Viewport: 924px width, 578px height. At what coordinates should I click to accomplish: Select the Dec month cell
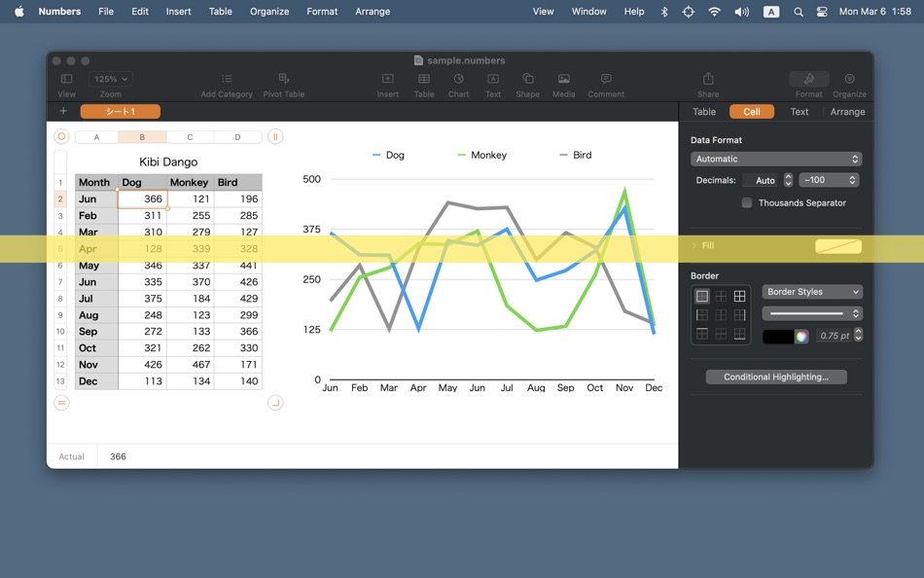[x=96, y=381]
